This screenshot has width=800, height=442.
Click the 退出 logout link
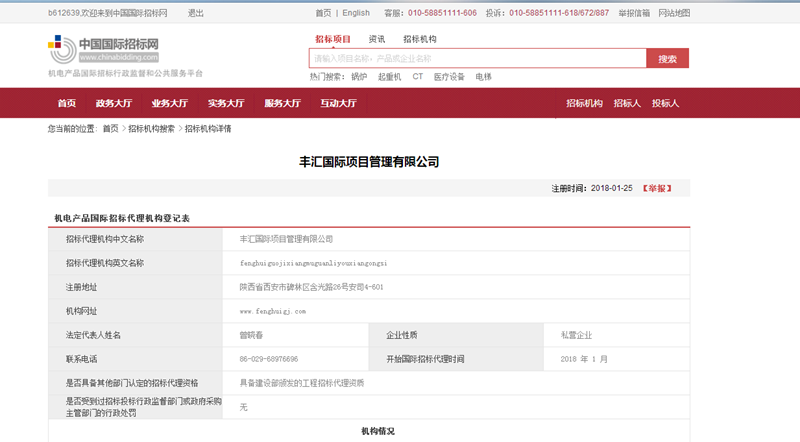tap(195, 13)
